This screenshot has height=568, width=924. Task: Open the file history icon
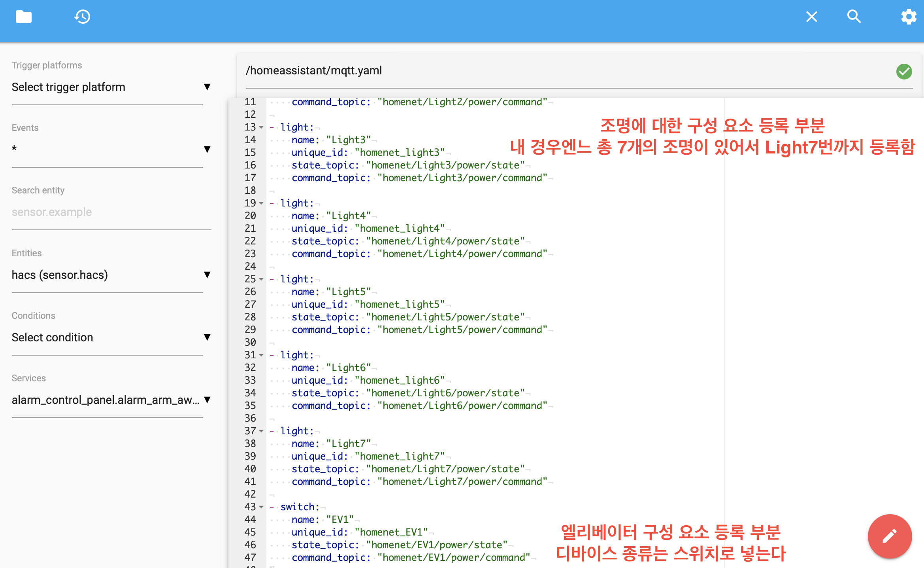click(82, 17)
